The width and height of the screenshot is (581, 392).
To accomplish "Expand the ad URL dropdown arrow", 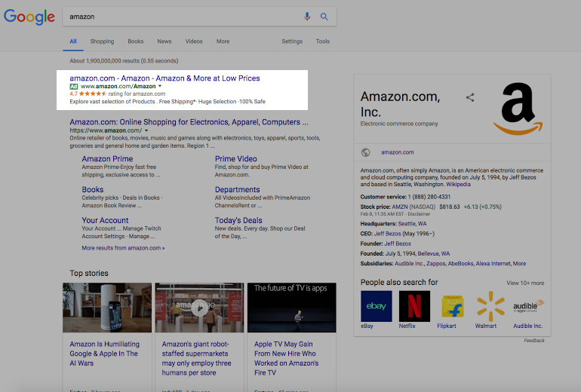I will tap(160, 87).
